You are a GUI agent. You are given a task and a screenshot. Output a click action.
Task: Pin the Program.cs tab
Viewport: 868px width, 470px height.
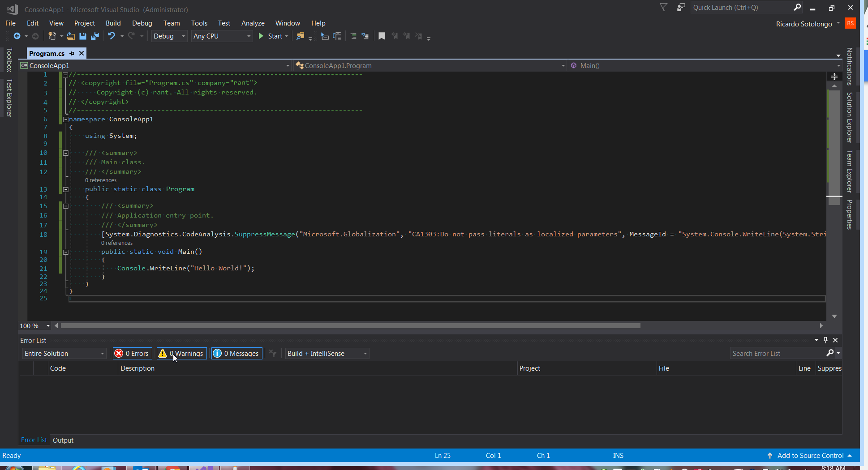72,53
